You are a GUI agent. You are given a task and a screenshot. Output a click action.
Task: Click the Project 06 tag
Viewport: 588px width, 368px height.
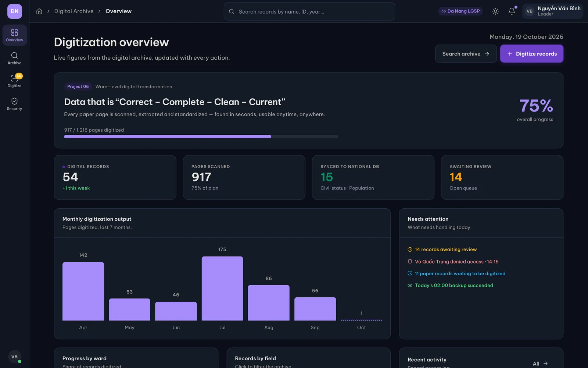point(78,86)
